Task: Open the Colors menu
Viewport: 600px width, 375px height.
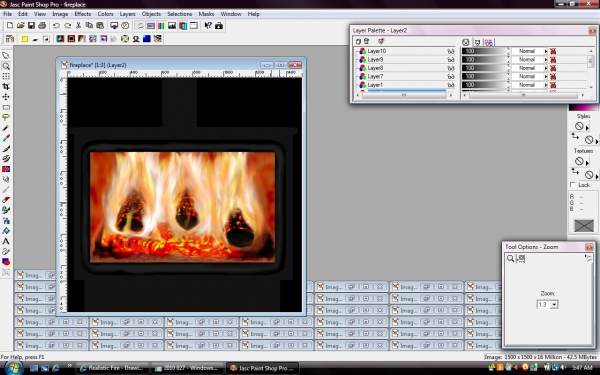Action: 105,14
